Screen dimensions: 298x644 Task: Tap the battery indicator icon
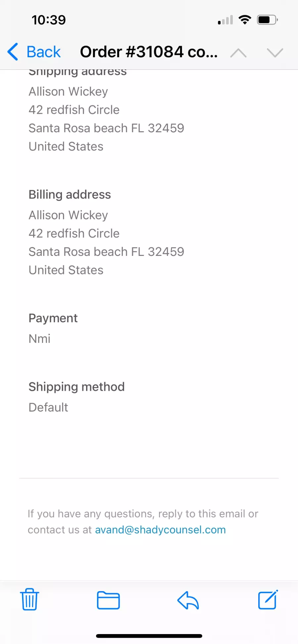pyautogui.click(x=267, y=20)
